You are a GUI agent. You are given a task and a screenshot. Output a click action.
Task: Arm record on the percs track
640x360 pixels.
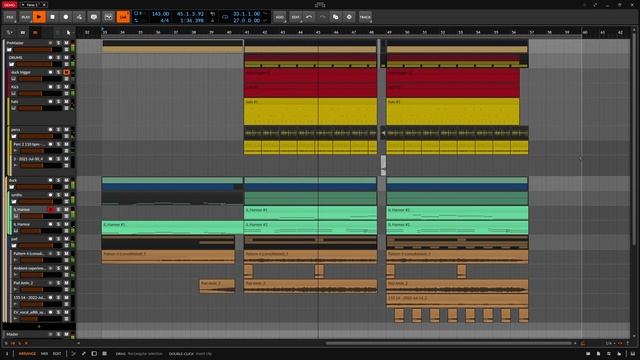[x=51, y=130]
